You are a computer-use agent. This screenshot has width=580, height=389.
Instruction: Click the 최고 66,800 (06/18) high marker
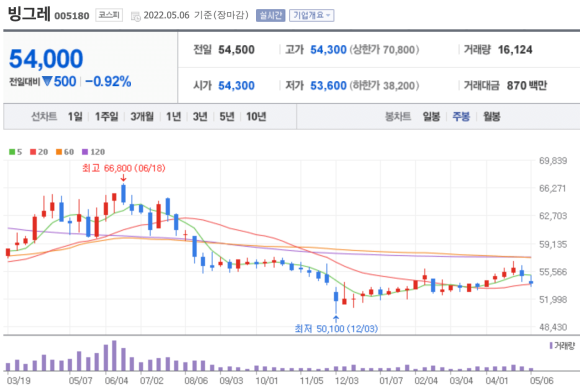[124, 168]
